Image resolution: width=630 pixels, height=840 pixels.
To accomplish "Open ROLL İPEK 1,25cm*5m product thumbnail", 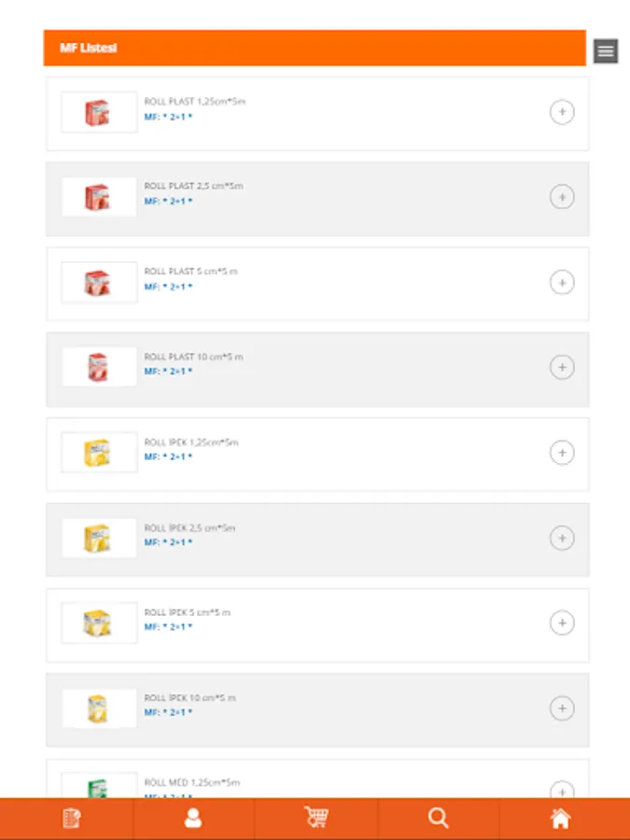I will (x=99, y=454).
